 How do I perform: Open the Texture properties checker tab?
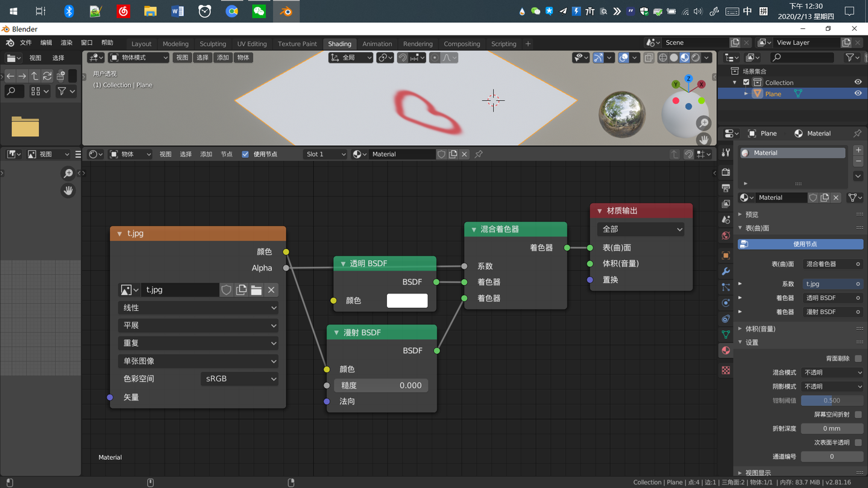point(726,370)
